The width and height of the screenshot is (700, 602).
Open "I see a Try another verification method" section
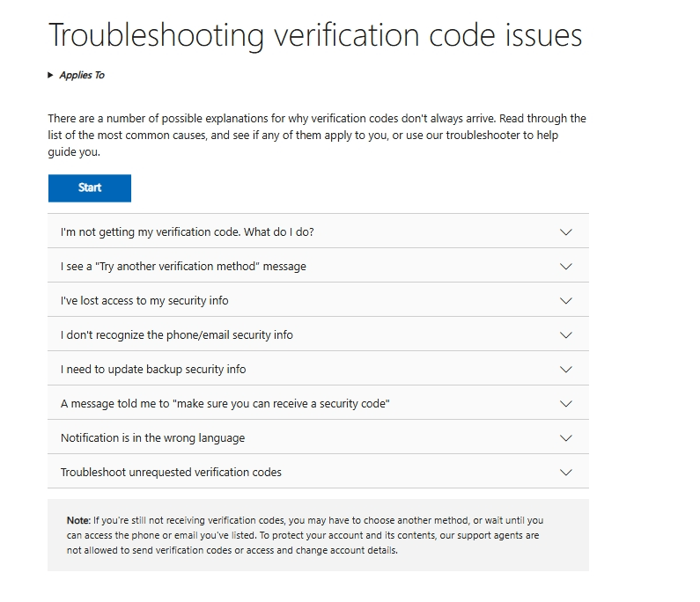319,265
